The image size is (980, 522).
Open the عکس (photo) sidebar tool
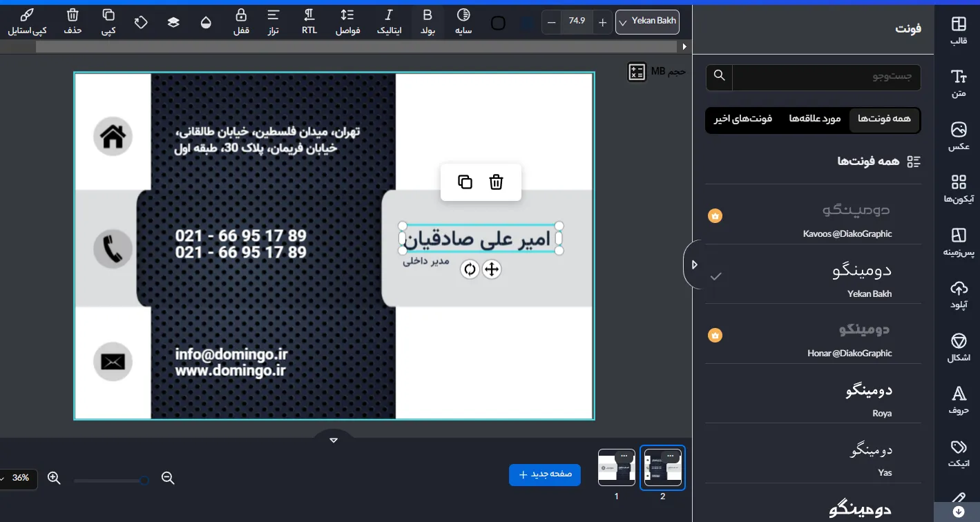coord(959,137)
